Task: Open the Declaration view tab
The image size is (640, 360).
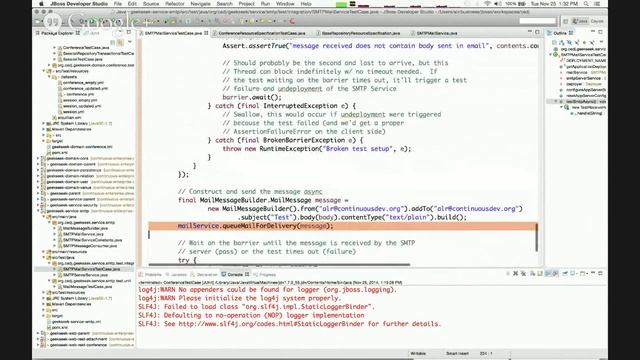Action: pyautogui.click(x=204, y=275)
